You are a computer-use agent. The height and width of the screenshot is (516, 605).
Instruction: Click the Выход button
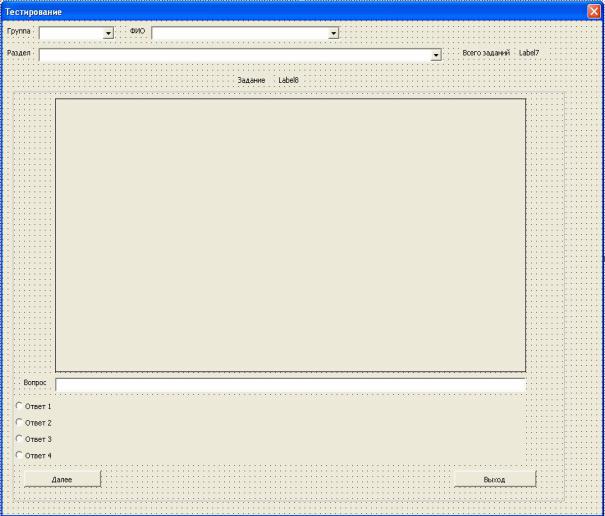494,479
